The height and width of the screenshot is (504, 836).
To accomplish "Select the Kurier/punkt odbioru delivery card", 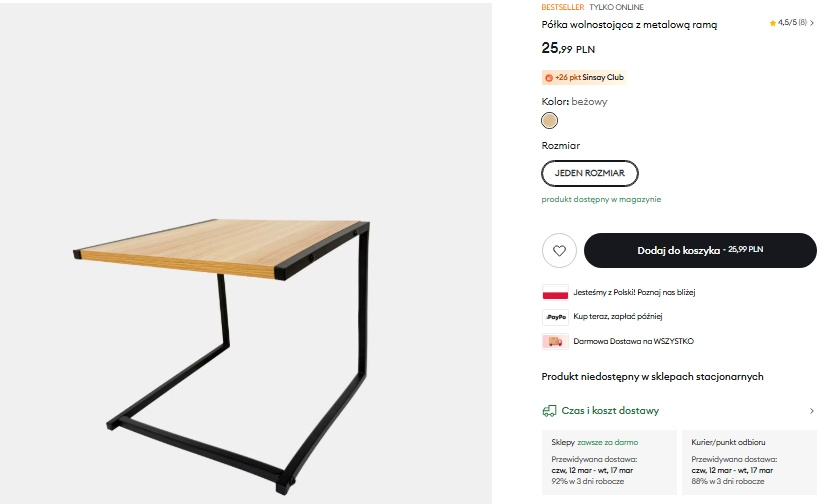I will [749, 460].
